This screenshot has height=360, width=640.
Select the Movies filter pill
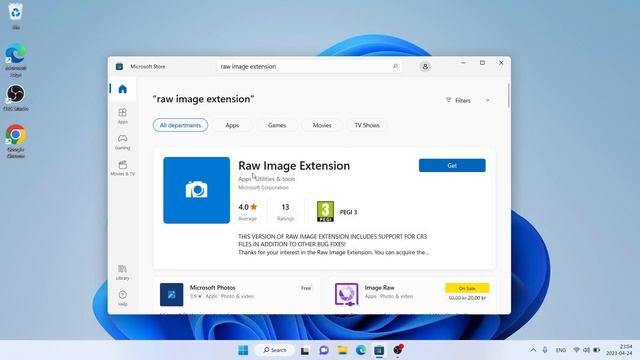(x=322, y=125)
